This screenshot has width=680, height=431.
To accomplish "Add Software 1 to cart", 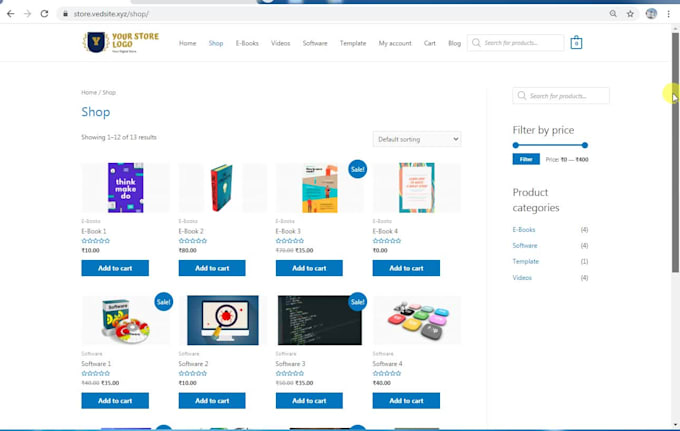I will coord(115,401).
